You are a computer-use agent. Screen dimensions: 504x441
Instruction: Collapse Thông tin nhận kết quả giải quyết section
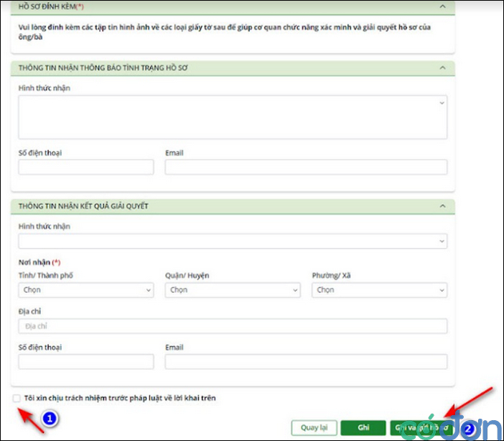coord(442,206)
